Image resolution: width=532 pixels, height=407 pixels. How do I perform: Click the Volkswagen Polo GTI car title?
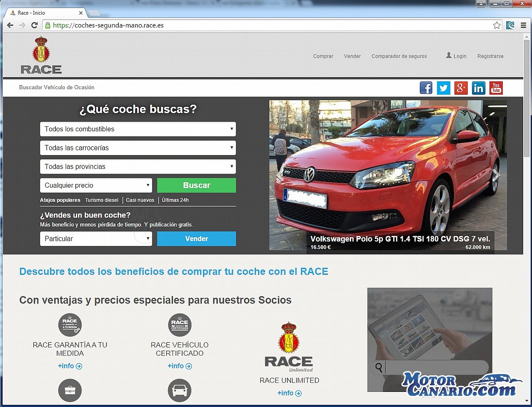[x=400, y=239]
